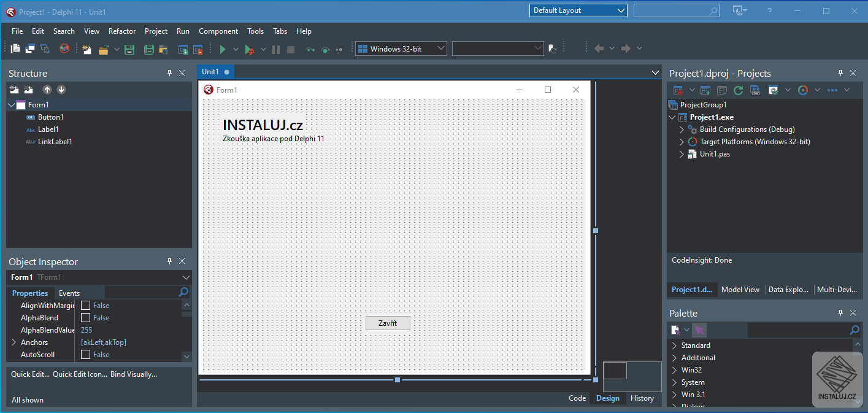The height and width of the screenshot is (413, 868).
Task: Click the green Refresh icon in Projects panel
Action: (x=738, y=90)
